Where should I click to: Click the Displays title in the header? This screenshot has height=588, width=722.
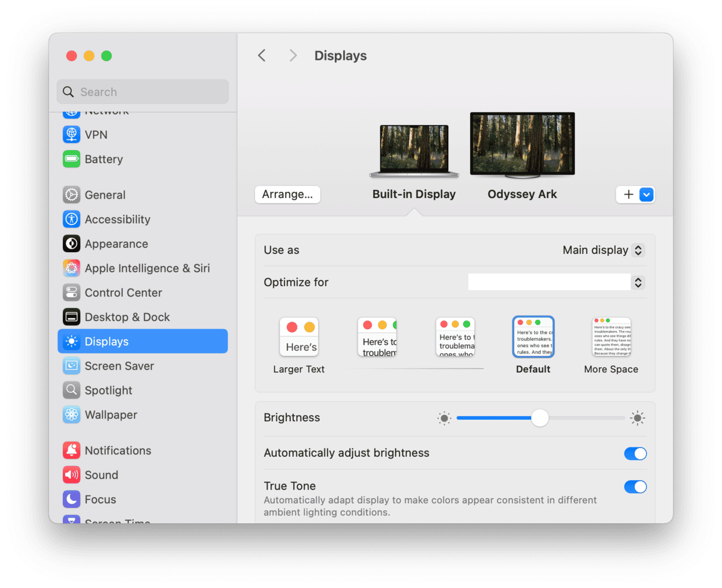(340, 56)
